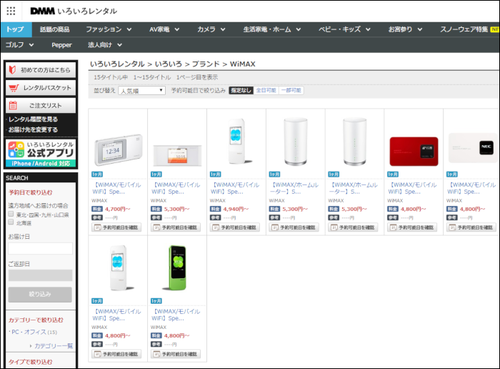Follow the いろいろレンタル breadcrumb link
Viewport: 500px width, 369px height.
(x=117, y=64)
